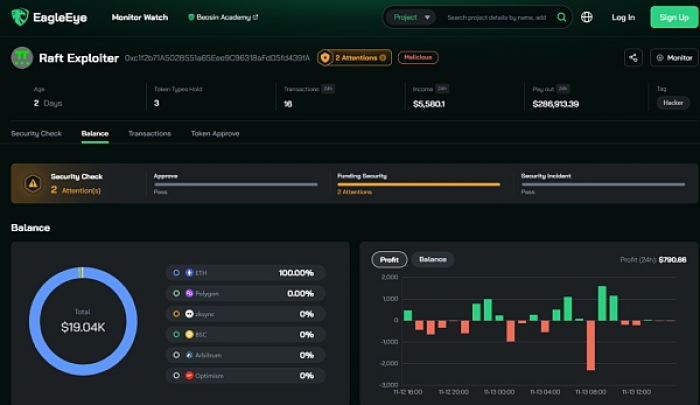This screenshot has width=700, height=405.
Task: Click the 24h badge next to Pay out
Action: click(x=563, y=89)
